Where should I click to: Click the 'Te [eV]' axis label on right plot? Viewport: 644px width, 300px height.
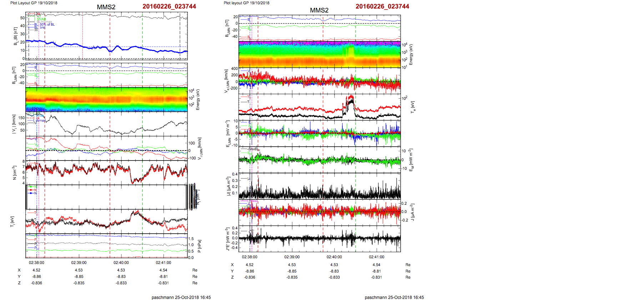(x=413, y=107)
